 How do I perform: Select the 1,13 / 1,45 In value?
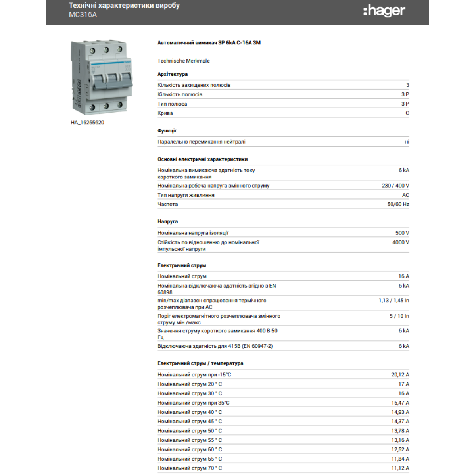coord(393,301)
